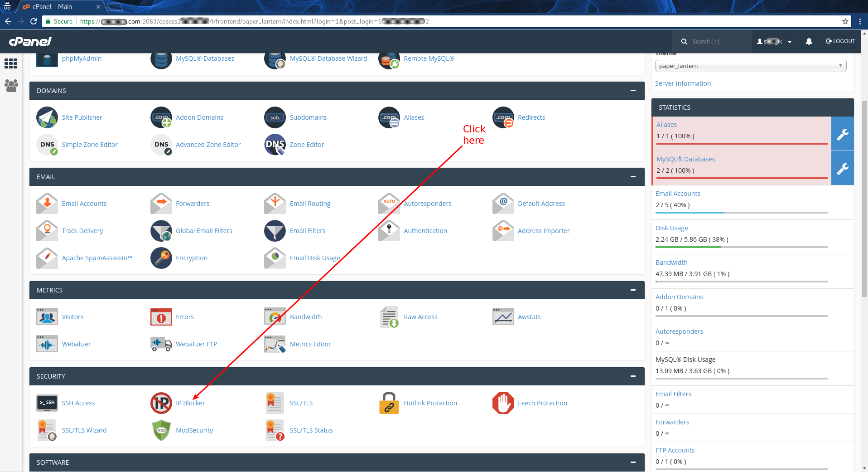This screenshot has width=868, height=472.
Task: Click the browser address bar
Action: [446, 21]
